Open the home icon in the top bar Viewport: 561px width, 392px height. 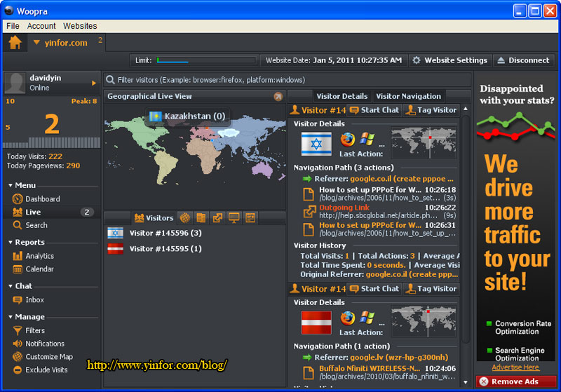point(15,43)
